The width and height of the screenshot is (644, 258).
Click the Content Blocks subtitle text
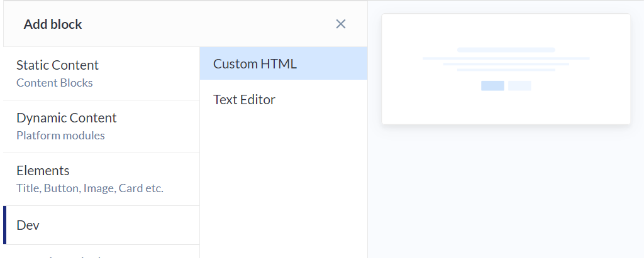[55, 83]
